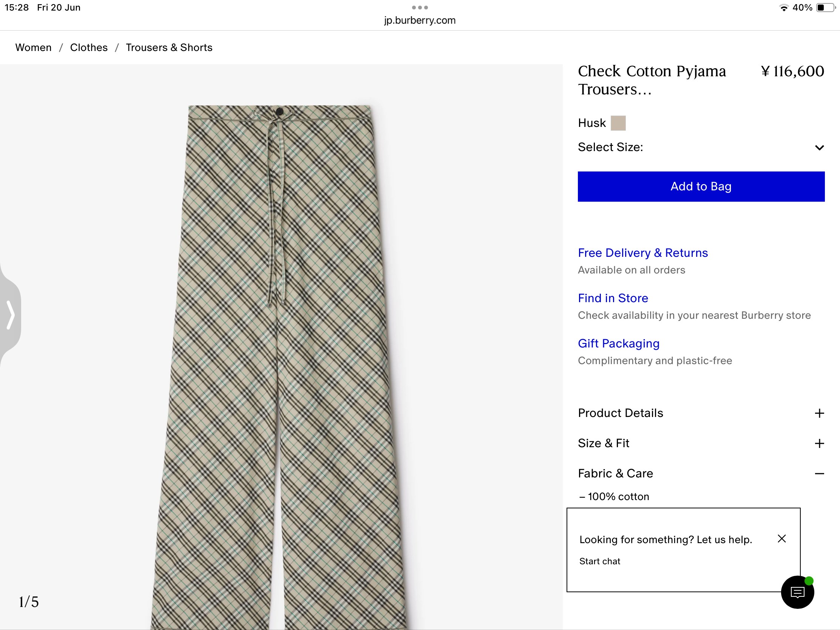Go to Women breadcrumb

[33, 48]
